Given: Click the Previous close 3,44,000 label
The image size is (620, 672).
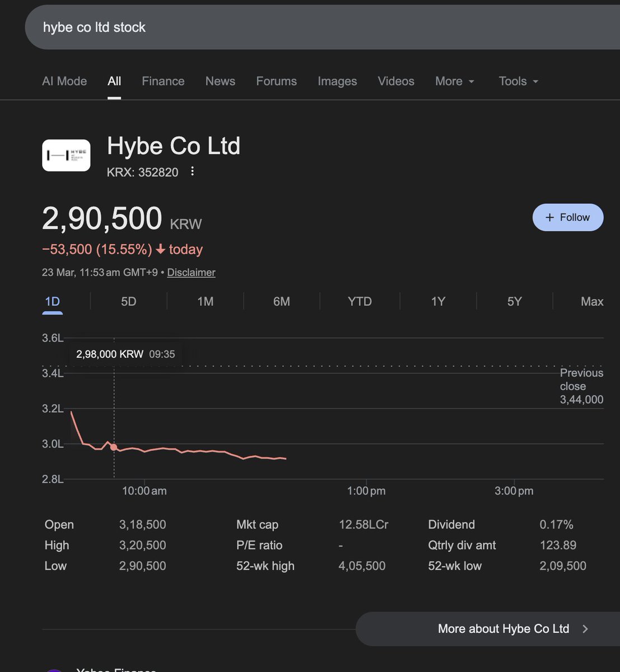Looking at the screenshot, I should tap(581, 386).
